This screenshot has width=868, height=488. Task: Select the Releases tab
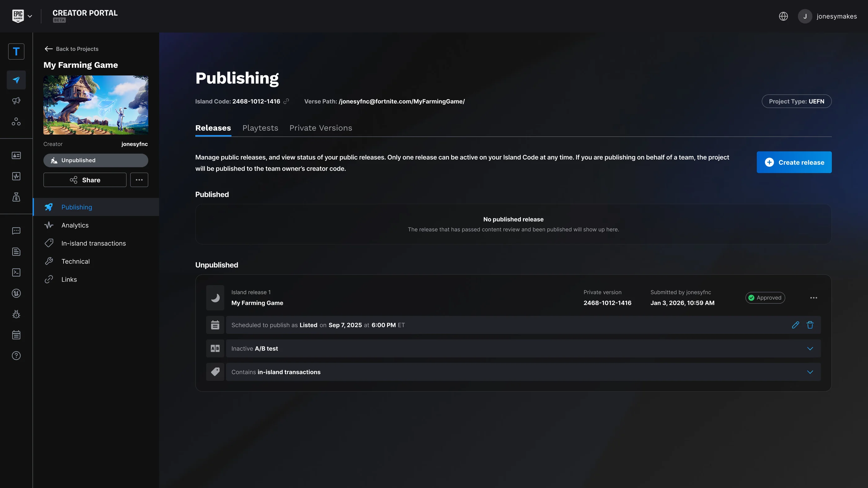tap(213, 128)
